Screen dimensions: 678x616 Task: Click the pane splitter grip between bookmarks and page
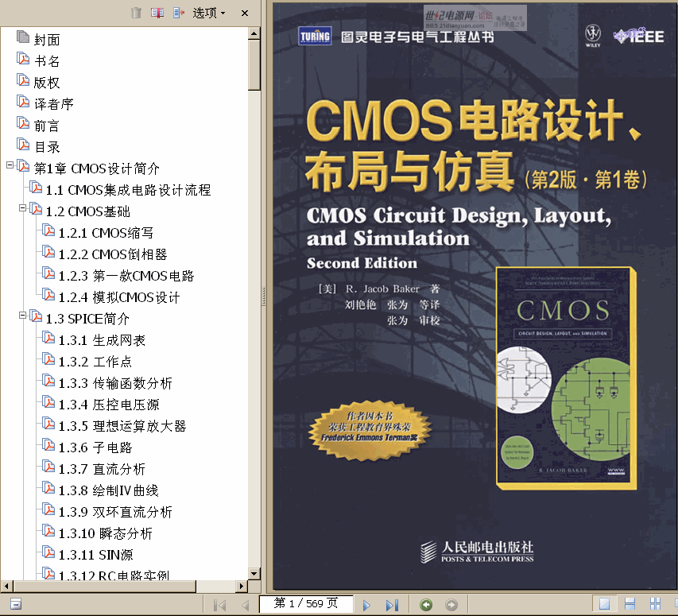coord(263,296)
